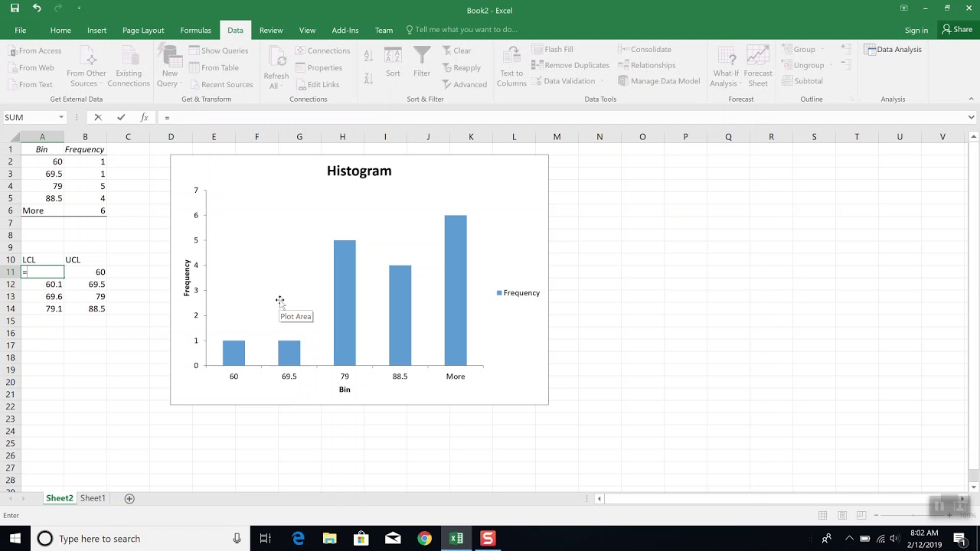Click the Save icon in title bar

[15, 8]
